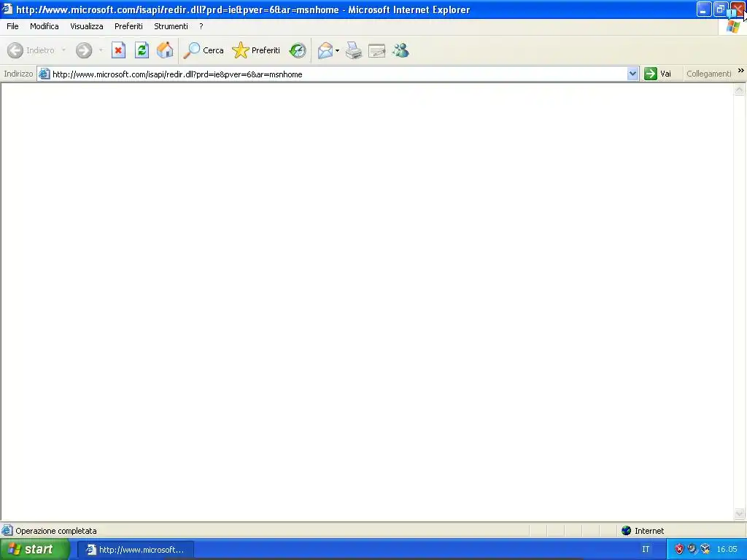Screen dimensions: 747x560
Task: Restore down the Internet Explorer window
Action: 720,9
